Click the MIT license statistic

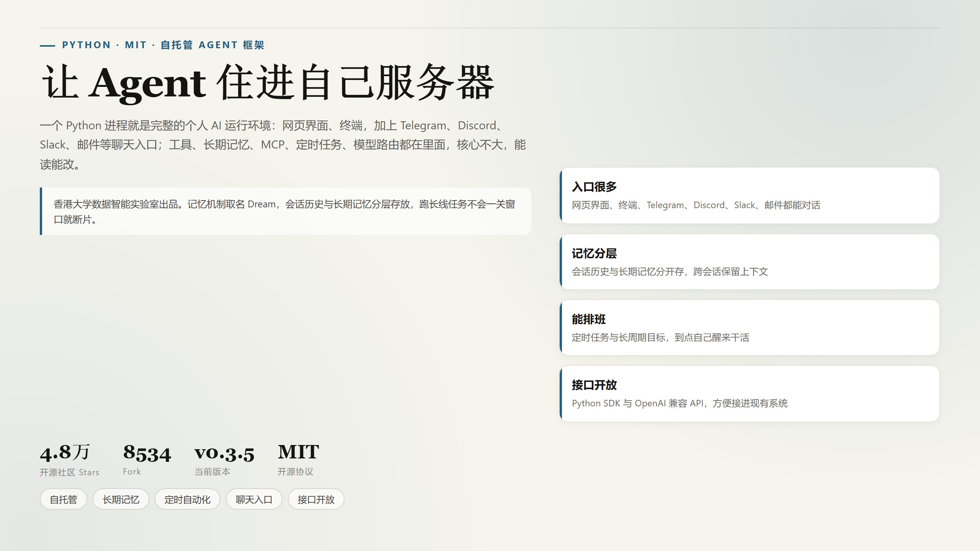tap(298, 452)
